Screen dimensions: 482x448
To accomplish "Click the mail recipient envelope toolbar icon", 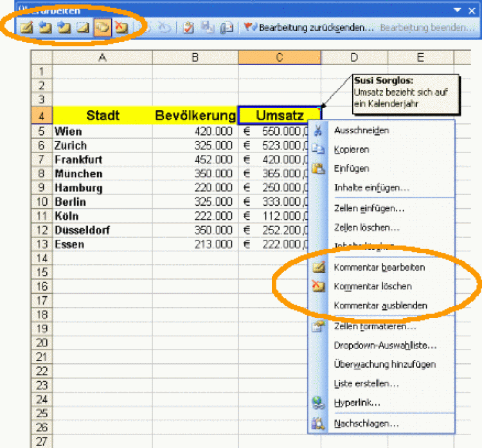I will (226, 28).
